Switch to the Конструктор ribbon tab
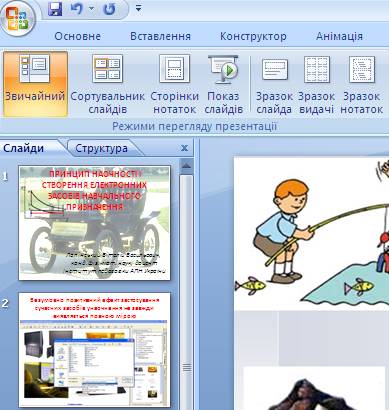This screenshot has height=410, width=389. pyautogui.click(x=253, y=36)
